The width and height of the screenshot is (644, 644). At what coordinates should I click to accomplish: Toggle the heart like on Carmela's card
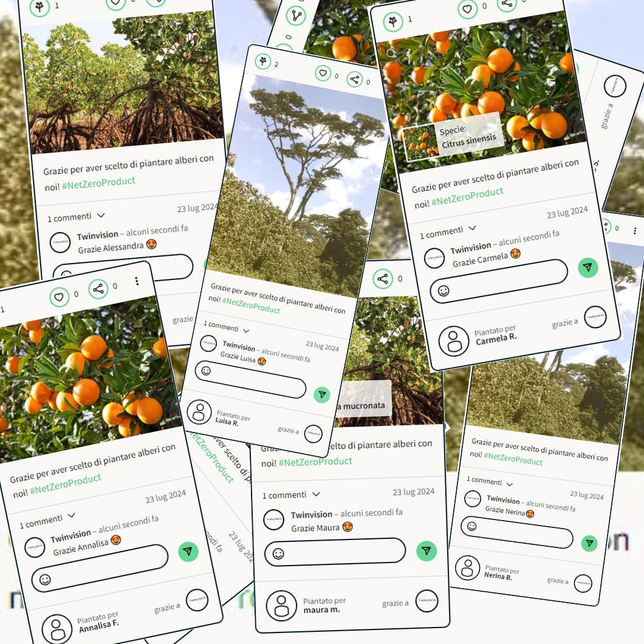point(467,9)
